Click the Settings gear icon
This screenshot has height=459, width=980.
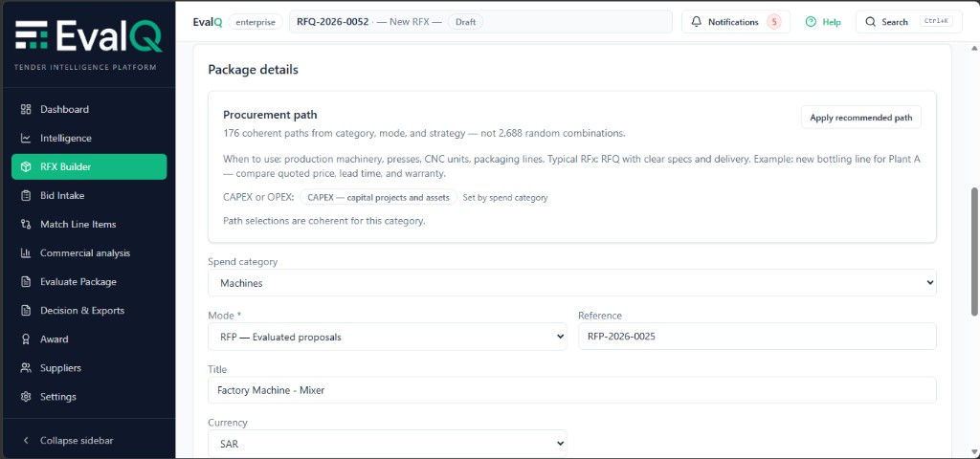[26, 397]
